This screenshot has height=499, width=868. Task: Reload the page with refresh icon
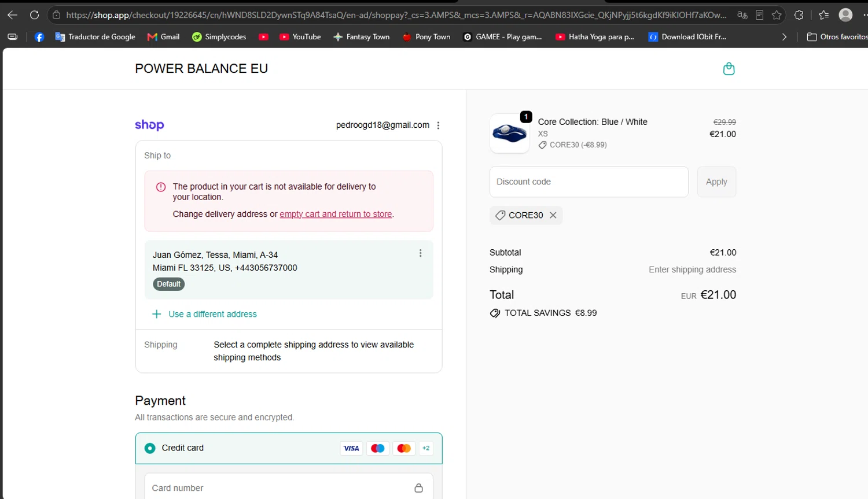coord(35,15)
